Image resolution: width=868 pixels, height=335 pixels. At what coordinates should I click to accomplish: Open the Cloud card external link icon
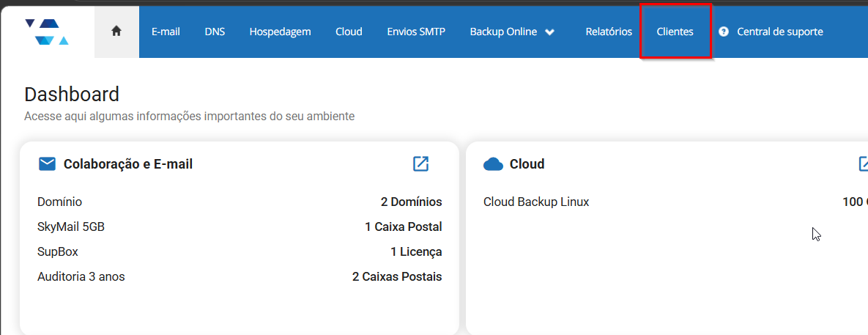click(863, 163)
